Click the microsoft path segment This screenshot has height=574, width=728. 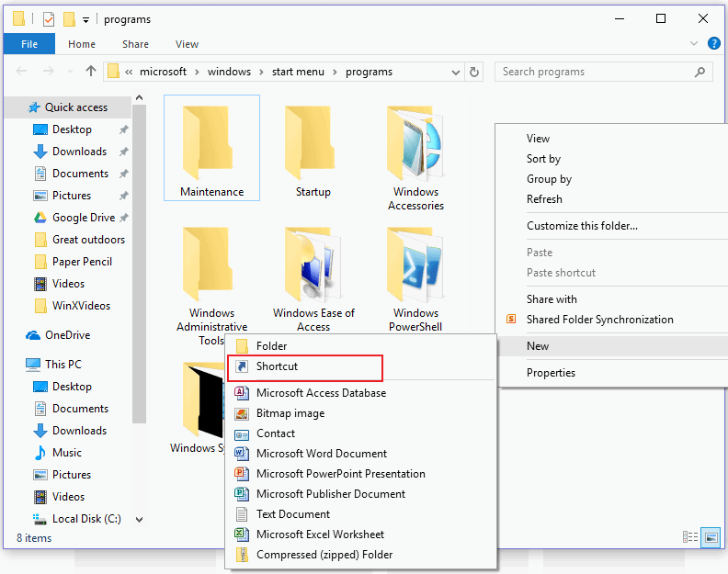click(163, 72)
